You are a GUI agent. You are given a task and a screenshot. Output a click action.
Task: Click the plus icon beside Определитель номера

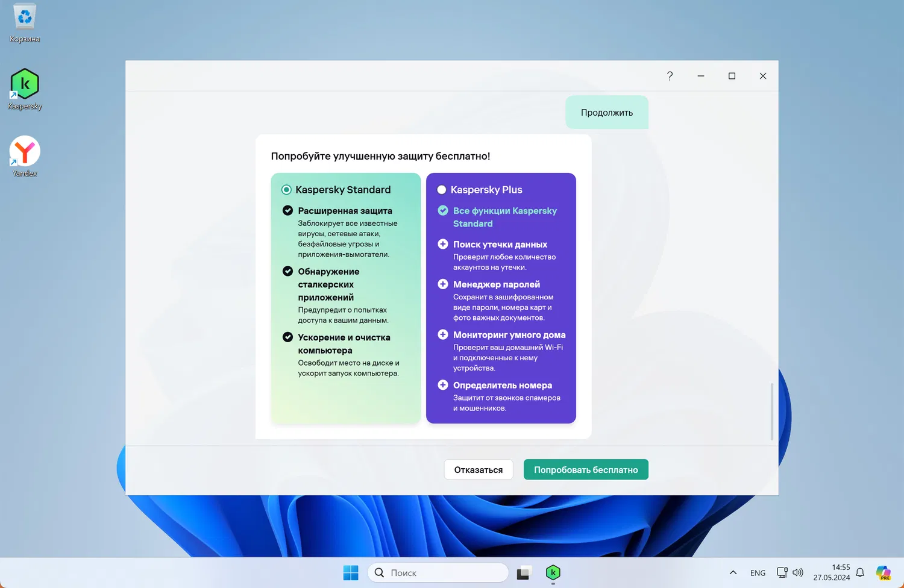(443, 385)
